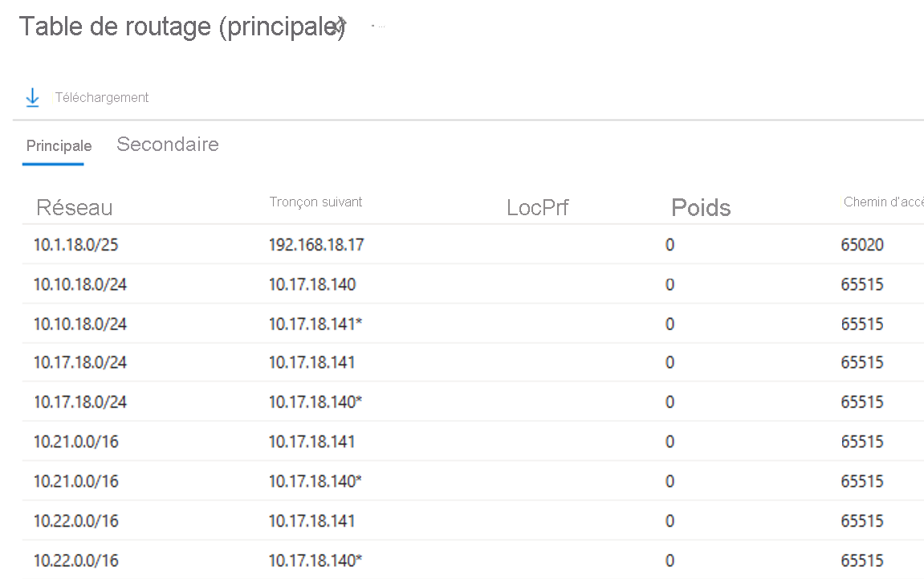The width and height of the screenshot is (924, 579).
Task: Click next hop 192.168.18.17
Action: 315,245
